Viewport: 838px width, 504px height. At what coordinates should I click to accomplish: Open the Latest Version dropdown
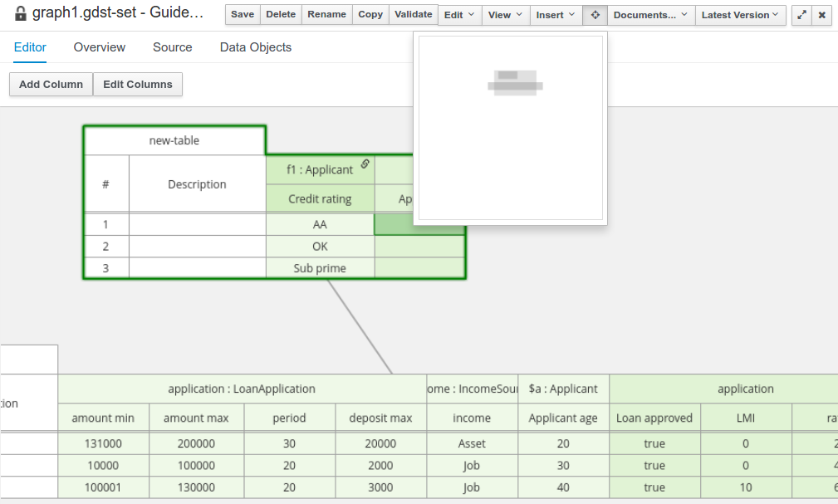[x=740, y=15]
